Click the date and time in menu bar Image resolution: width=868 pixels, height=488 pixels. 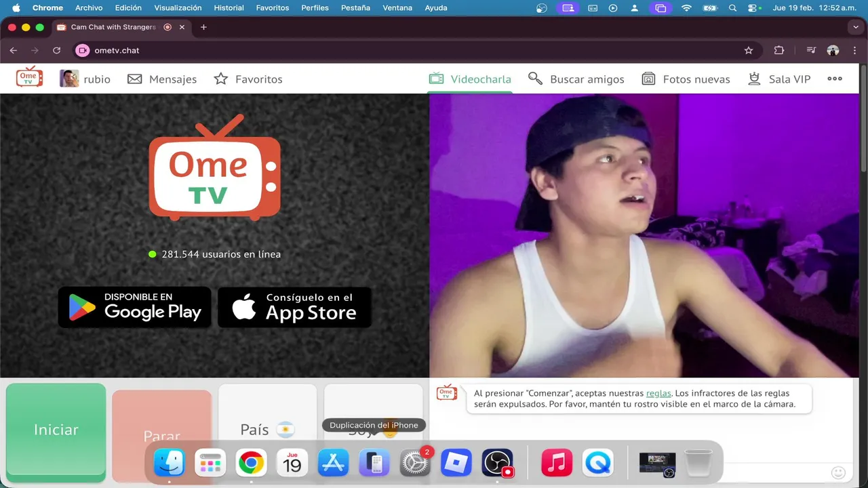coord(816,8)
